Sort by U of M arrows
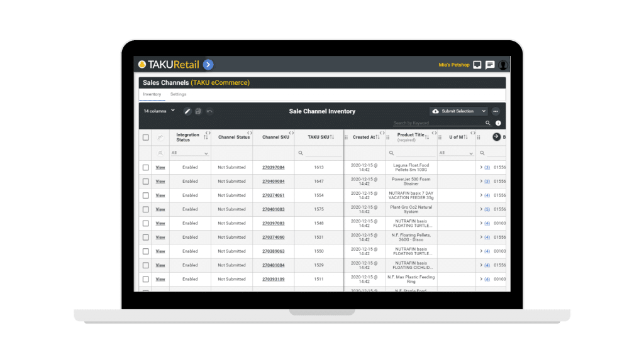 pyautogui.click(x=466, y=137)
